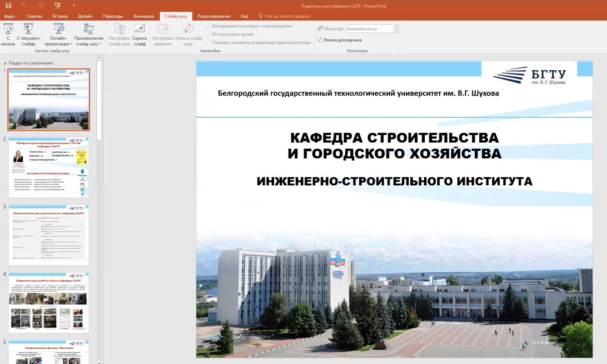Screen dimensions: 607x364
Task: Toggle 'Использовать время' checkbox
Action: click(x=208, y=34)
